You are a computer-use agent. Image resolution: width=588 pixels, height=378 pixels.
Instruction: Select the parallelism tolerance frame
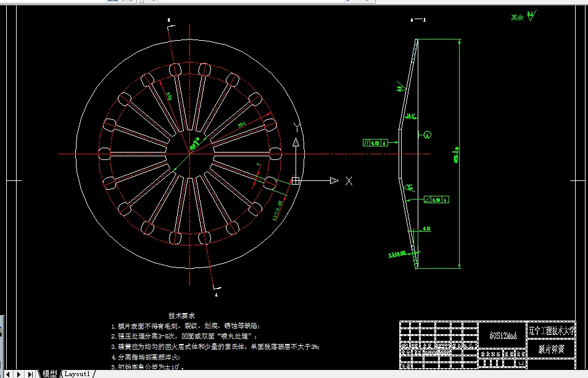[375, 143]
